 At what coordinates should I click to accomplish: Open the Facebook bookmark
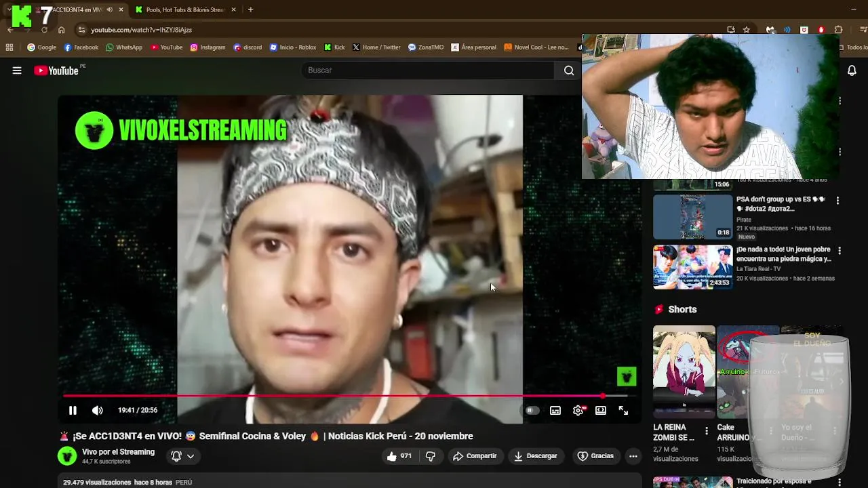pos(81,47)
